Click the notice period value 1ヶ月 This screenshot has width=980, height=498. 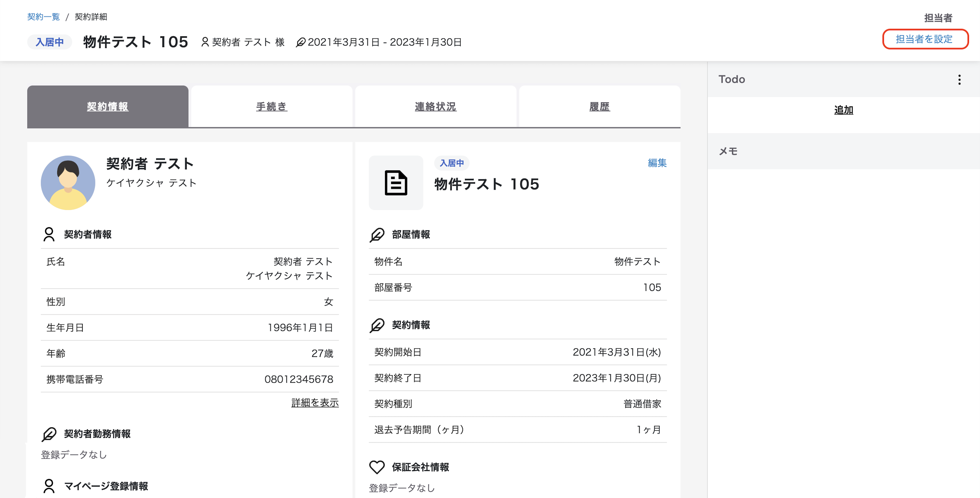(649, 430)
